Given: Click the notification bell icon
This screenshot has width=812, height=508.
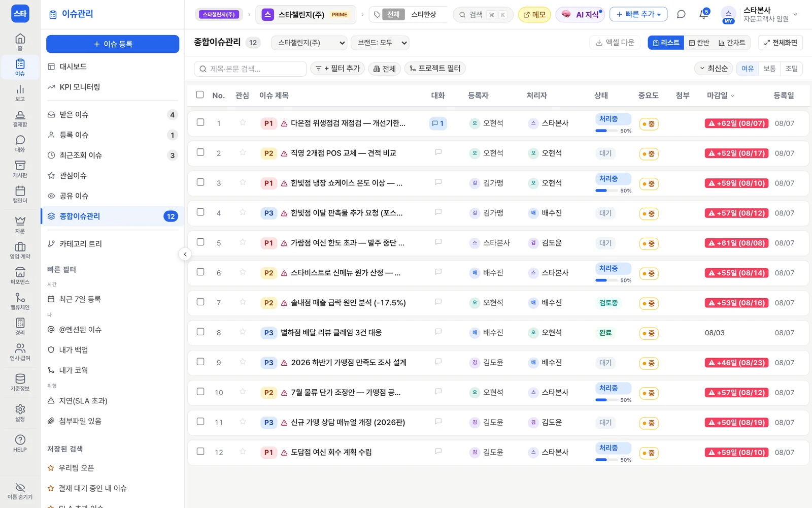Looking at the screenshot, I should (x=703, y=14).
